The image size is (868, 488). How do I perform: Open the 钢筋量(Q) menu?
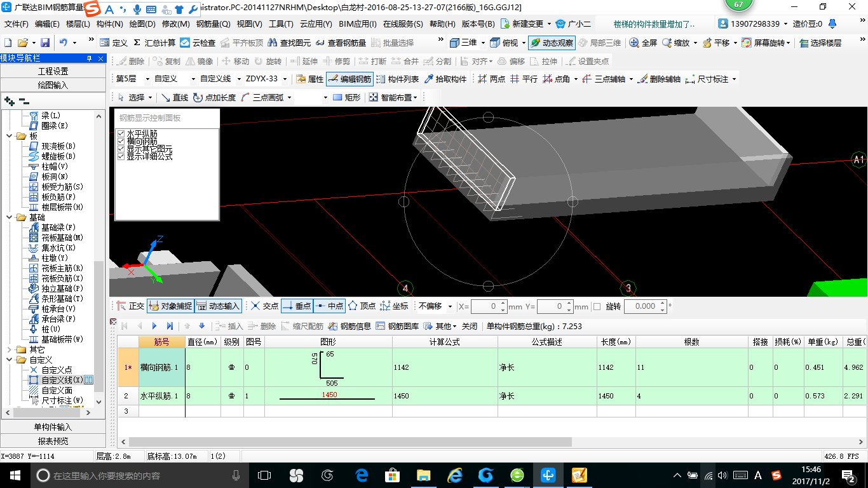[x=213, y=24]
